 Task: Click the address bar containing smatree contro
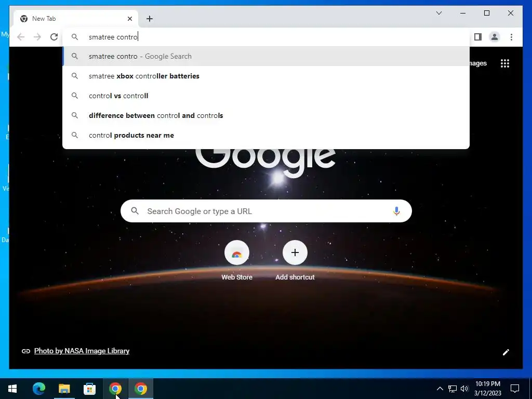coord(266,37)
